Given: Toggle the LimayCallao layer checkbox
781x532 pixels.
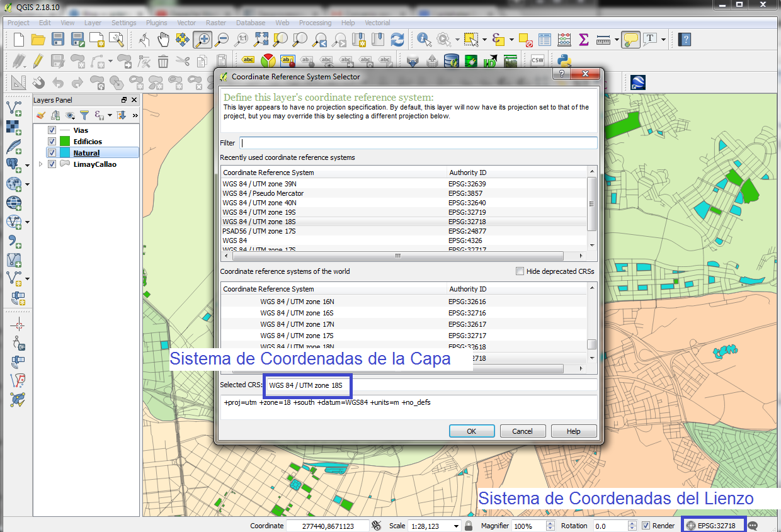Looking at the screenshot, I should tap(52, 164).
